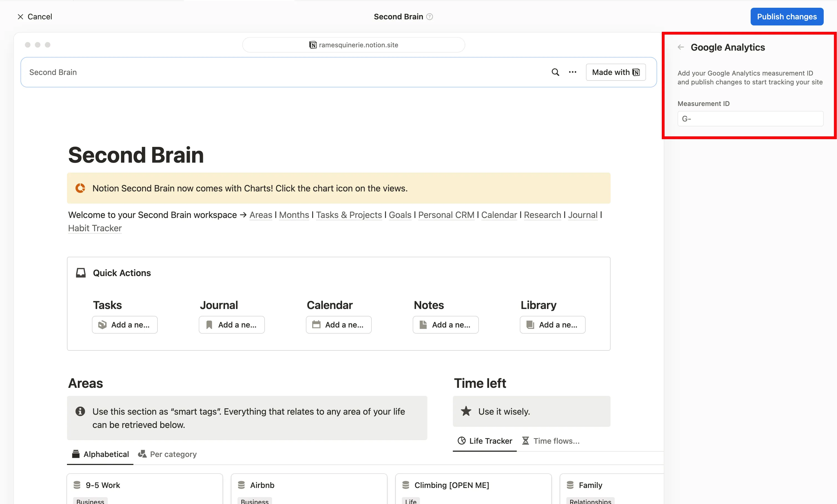Add a new entry under Library
The width and height of the screenshot is (837, 504).
tap(553, 325)
